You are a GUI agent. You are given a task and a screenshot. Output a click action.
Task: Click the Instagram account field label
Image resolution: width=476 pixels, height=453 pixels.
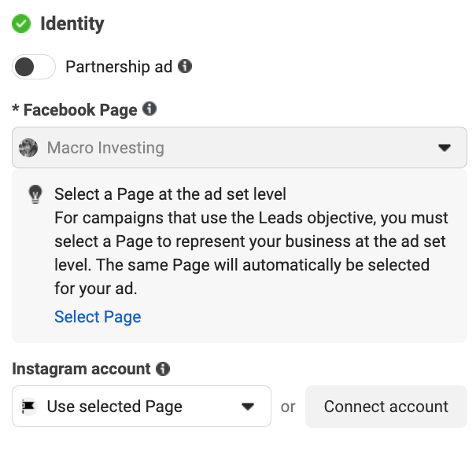pyautogui.click(x=81, y=368)
